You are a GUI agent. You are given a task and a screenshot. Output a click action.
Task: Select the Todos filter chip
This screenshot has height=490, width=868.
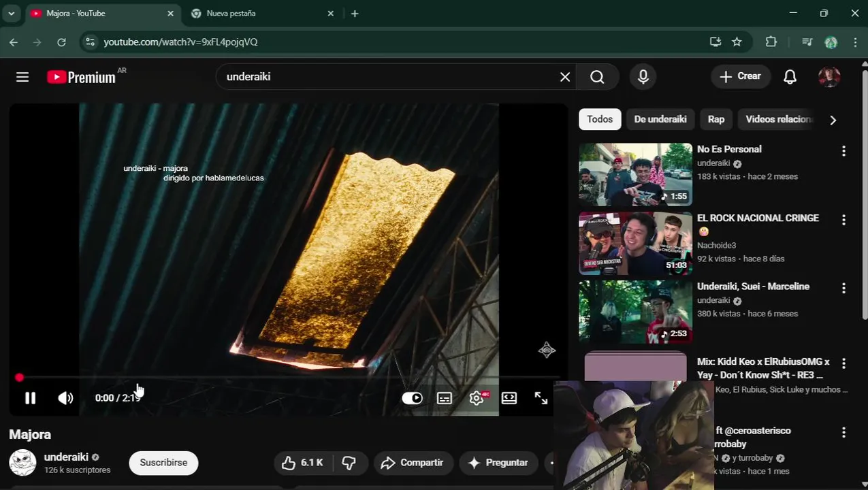600,119
